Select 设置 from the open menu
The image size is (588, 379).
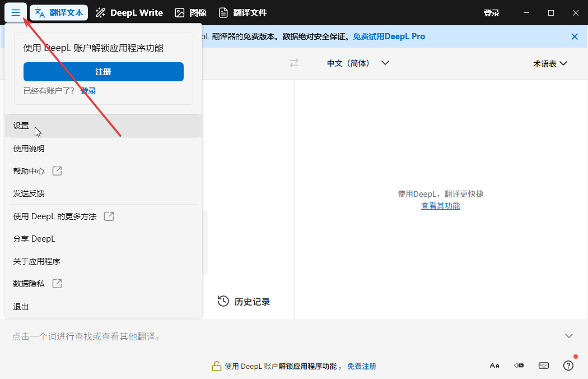(x=21, y=126)
